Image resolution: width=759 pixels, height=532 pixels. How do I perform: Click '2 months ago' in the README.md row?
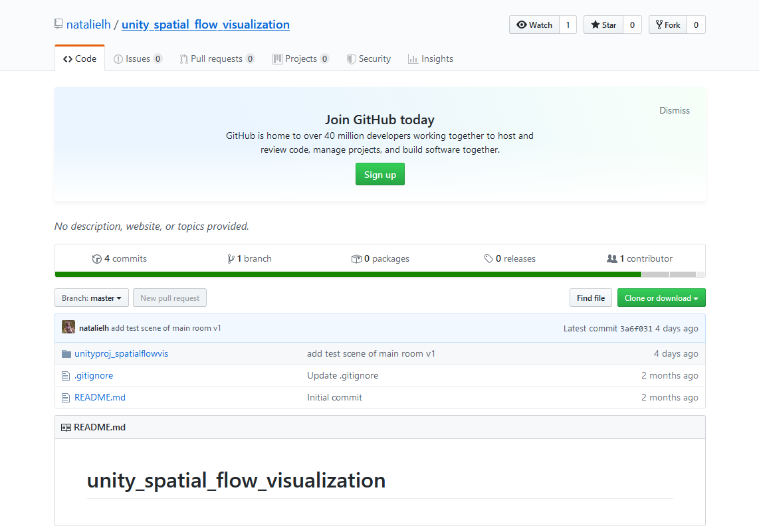670,398
